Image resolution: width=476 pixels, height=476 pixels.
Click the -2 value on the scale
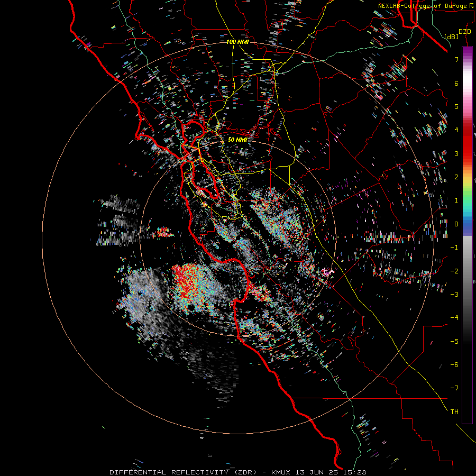(x=454, y=271)
